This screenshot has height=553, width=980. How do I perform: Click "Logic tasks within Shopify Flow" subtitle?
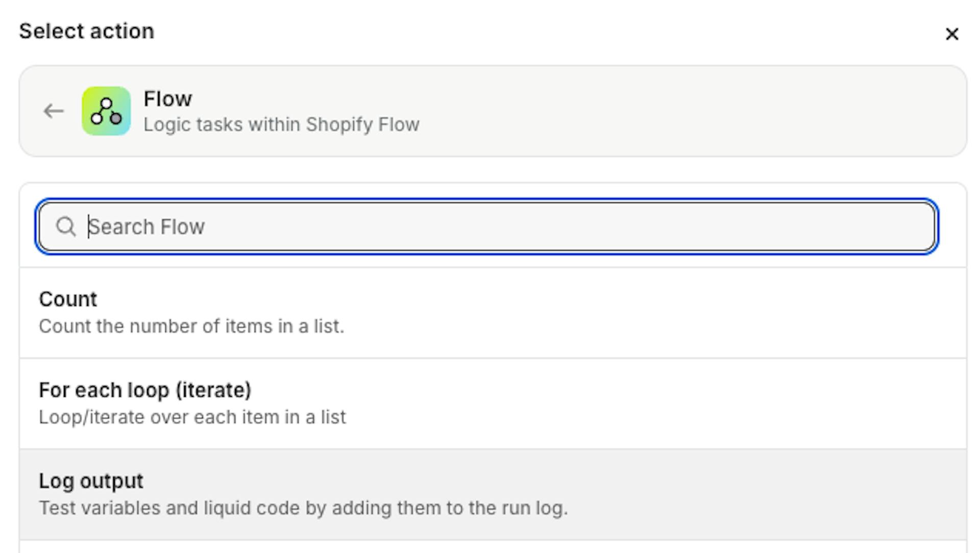click(x=281, y=124)
